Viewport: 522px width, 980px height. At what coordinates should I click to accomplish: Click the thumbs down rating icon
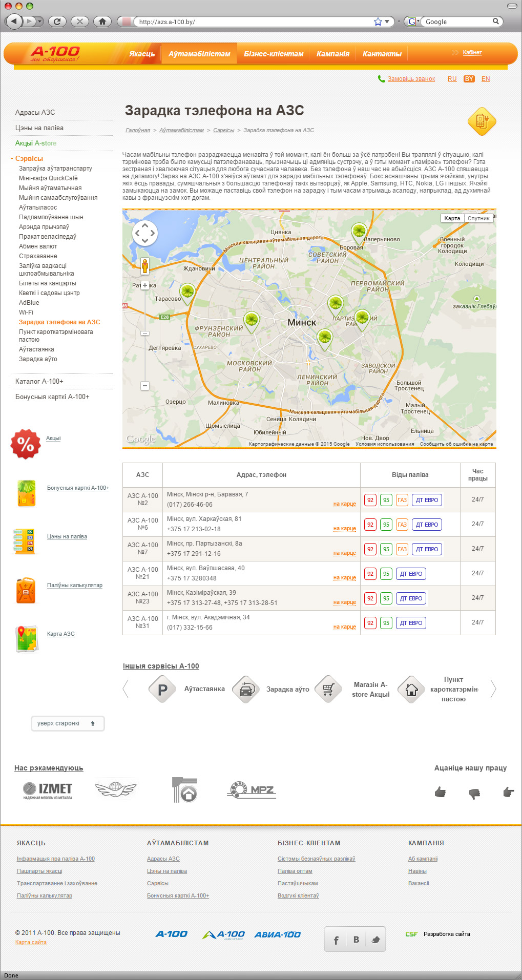474,794
